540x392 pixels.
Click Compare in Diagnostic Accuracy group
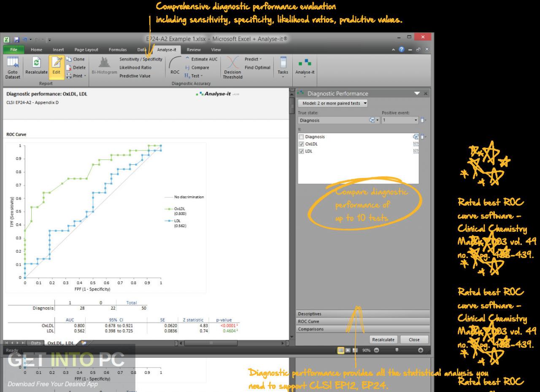coord(197,67)
